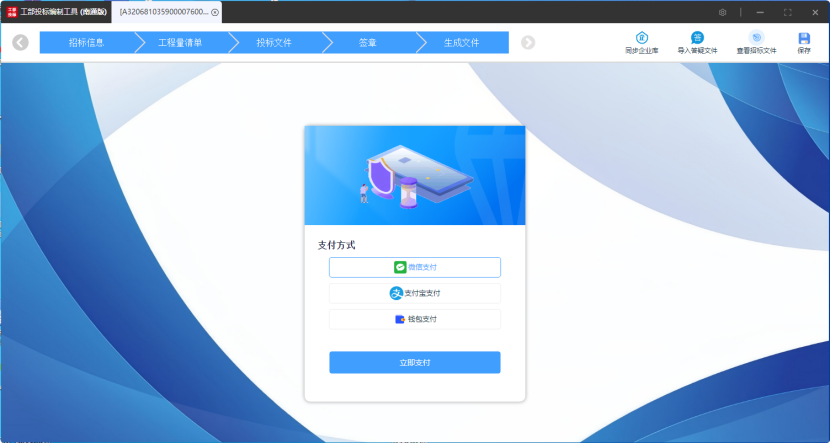
Task: Go to the 招标信息 step
Action: coord(86,43)
